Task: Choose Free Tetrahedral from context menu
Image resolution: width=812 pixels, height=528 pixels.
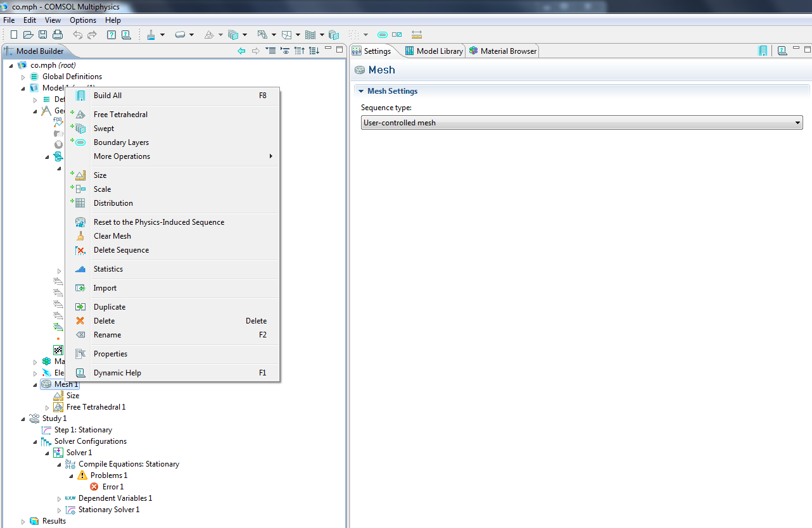Action: tap(120, 115)
